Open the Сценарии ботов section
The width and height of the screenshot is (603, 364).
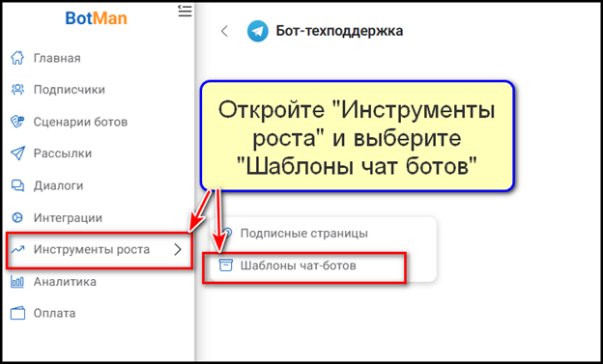point(80,122)
